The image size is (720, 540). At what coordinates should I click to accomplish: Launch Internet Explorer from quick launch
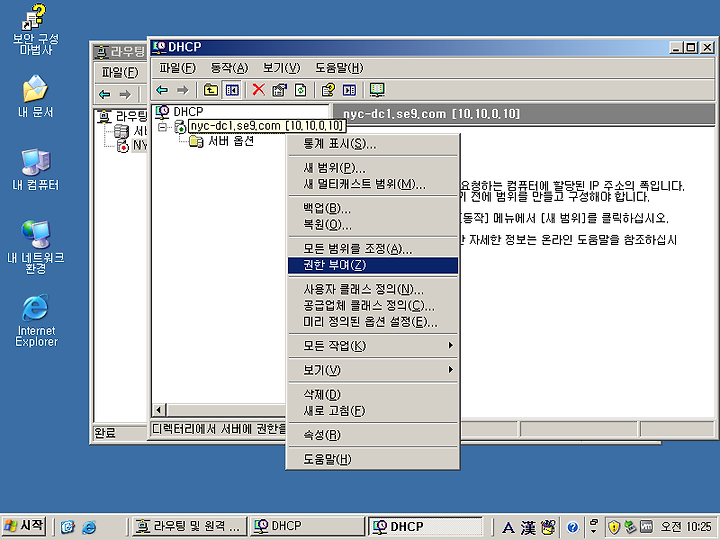[x=89, y=527]
